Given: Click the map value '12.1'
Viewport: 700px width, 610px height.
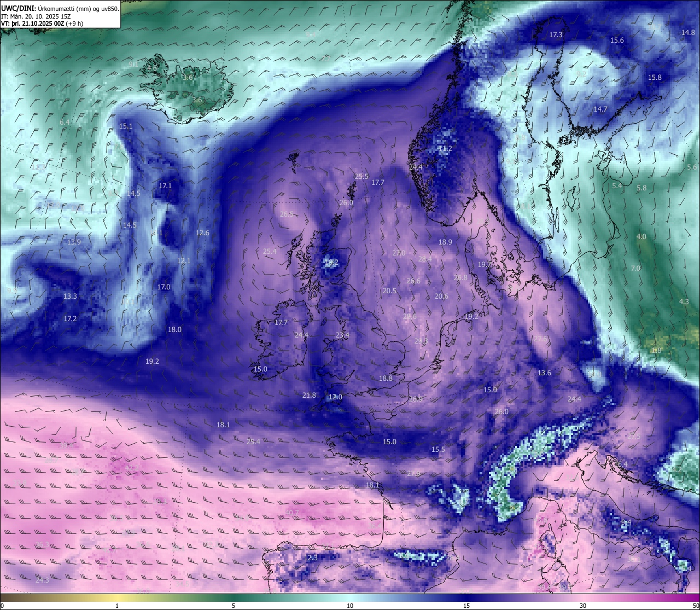Looking at the screenshot, I should pyautogui.click(x=184, y=260).
